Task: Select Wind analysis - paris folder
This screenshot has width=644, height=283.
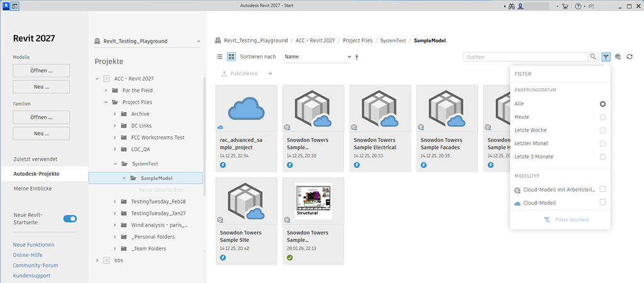Action: click(160, 225)
